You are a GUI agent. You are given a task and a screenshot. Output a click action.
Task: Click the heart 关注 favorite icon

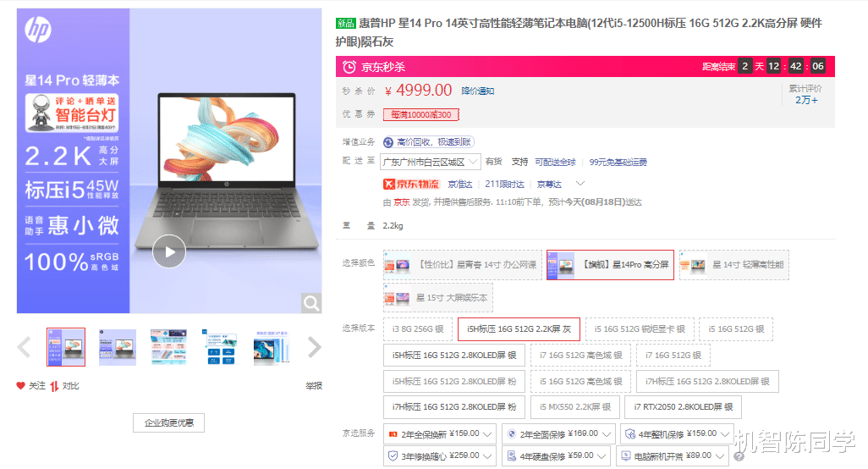21,385
